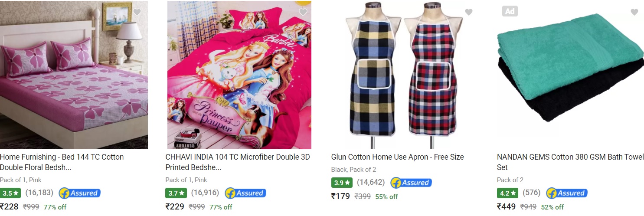The width and height of the screenshot is (644, 216).
Task: Click Assured badge for CHHAVI INDIA bedsheet
Action: [x=245, y=193]
